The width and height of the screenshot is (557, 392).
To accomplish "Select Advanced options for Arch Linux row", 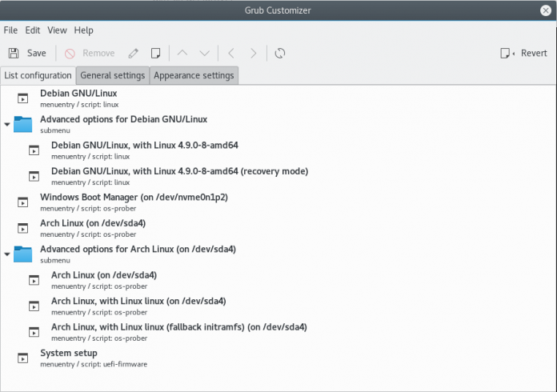I will tap(278, 254).
